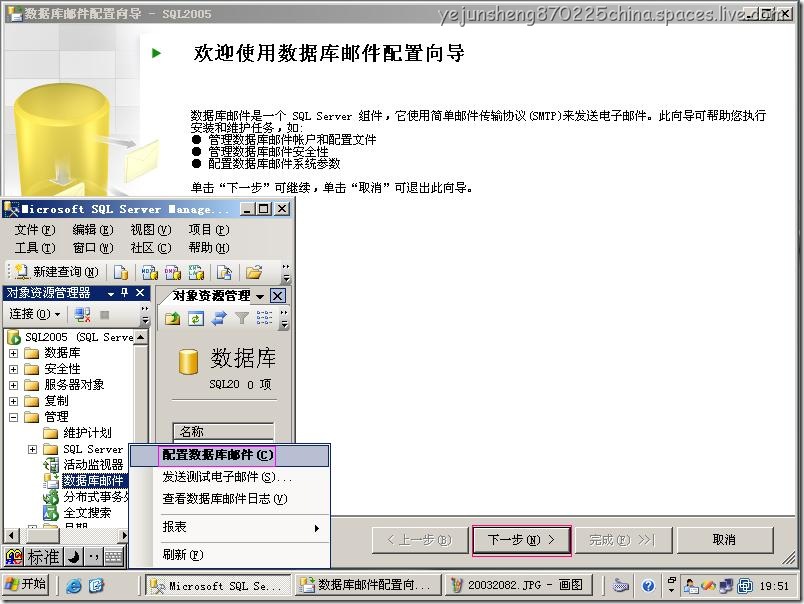Click the blue help question icon in taskbar

[648, 585]
